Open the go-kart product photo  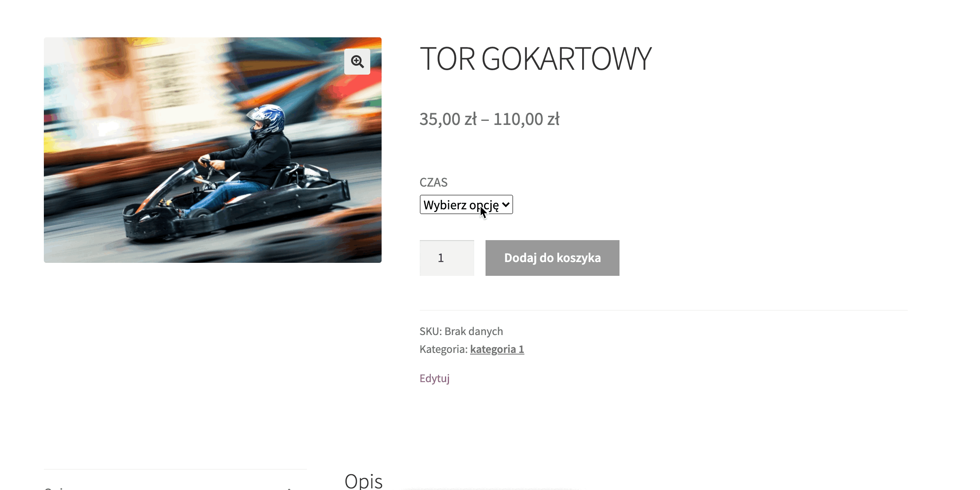tap(213, 150)
